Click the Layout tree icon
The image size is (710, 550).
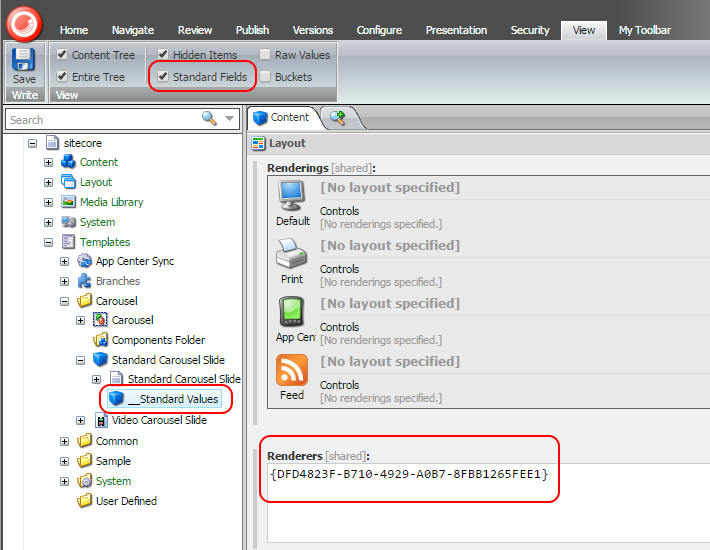(68, 182)
